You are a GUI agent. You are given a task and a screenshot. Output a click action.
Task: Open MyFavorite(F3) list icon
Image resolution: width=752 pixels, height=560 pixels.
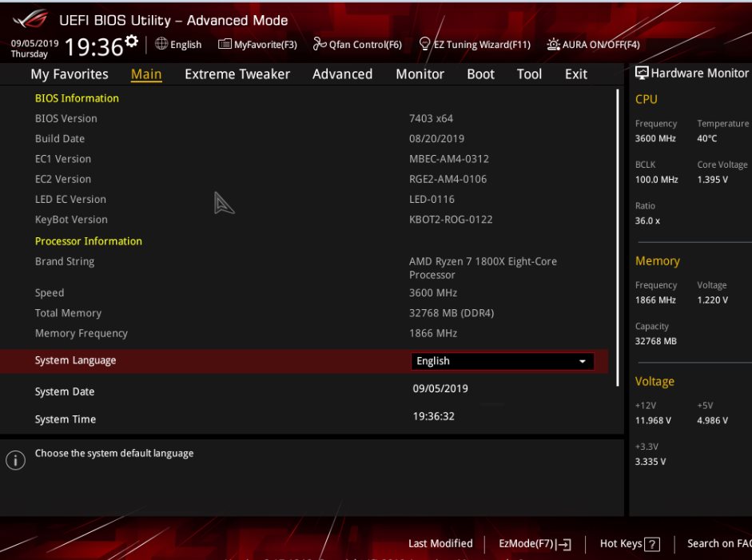pyautogui.click(x=225, y=44)
